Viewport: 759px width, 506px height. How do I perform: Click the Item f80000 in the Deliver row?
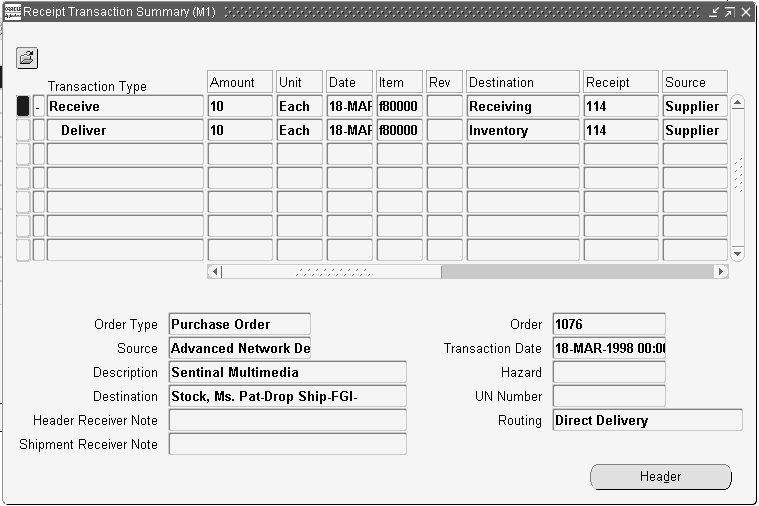(x=399, y=130)
